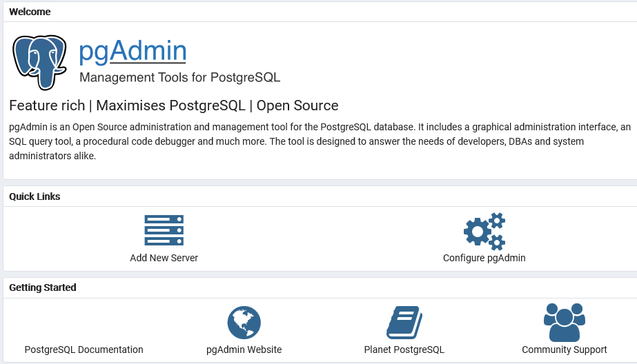Click the Community Support text label
The width and height of the screenshot is (637, 364).
point(564,350)
